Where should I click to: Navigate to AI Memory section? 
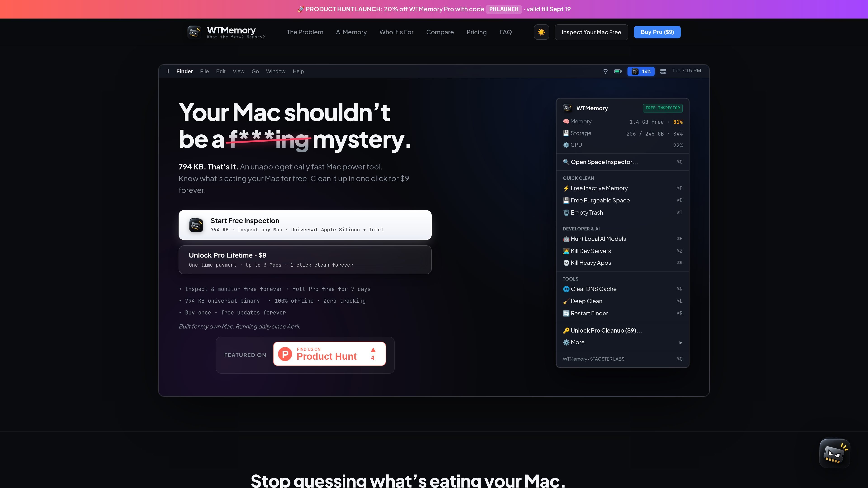pos(351,32)
